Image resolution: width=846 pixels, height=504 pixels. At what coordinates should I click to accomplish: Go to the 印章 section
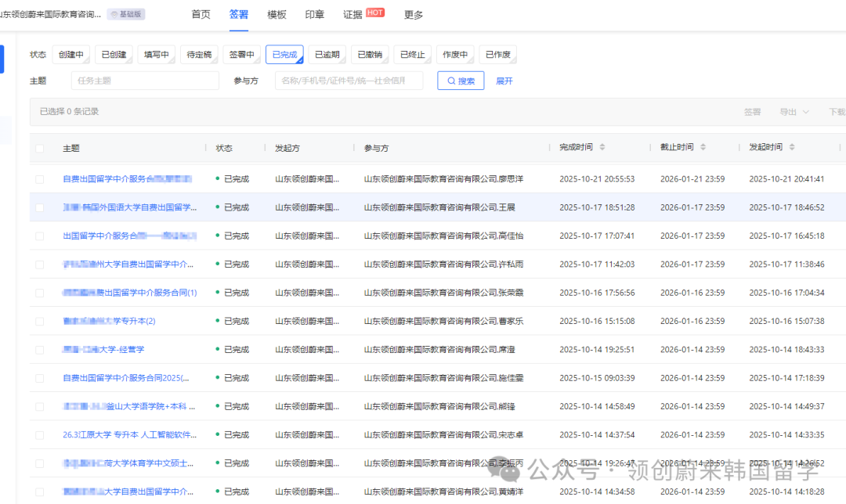click(x=314, y=13)
